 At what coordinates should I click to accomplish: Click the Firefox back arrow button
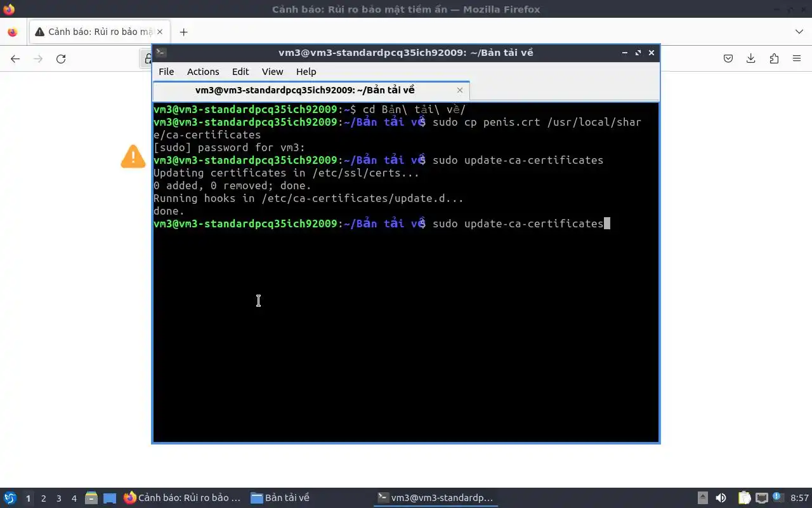(15, 58)
